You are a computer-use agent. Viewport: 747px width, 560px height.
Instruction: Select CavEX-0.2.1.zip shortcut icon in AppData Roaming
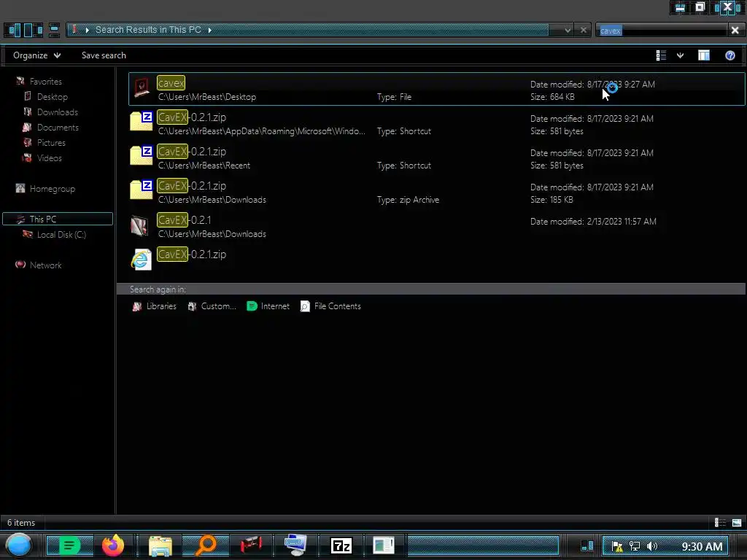click(142, 121)
